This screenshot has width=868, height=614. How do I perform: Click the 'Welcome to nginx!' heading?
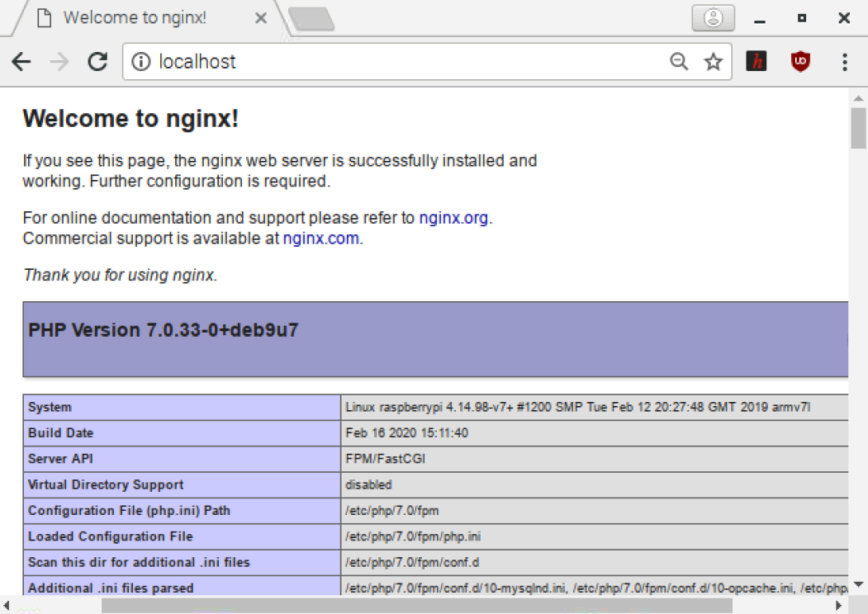130,118
